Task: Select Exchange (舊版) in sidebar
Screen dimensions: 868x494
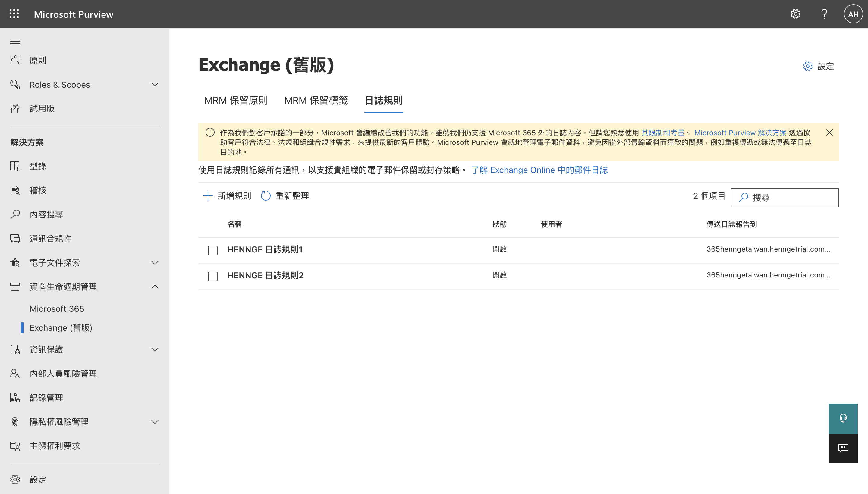Action: (x=61, y=328)
